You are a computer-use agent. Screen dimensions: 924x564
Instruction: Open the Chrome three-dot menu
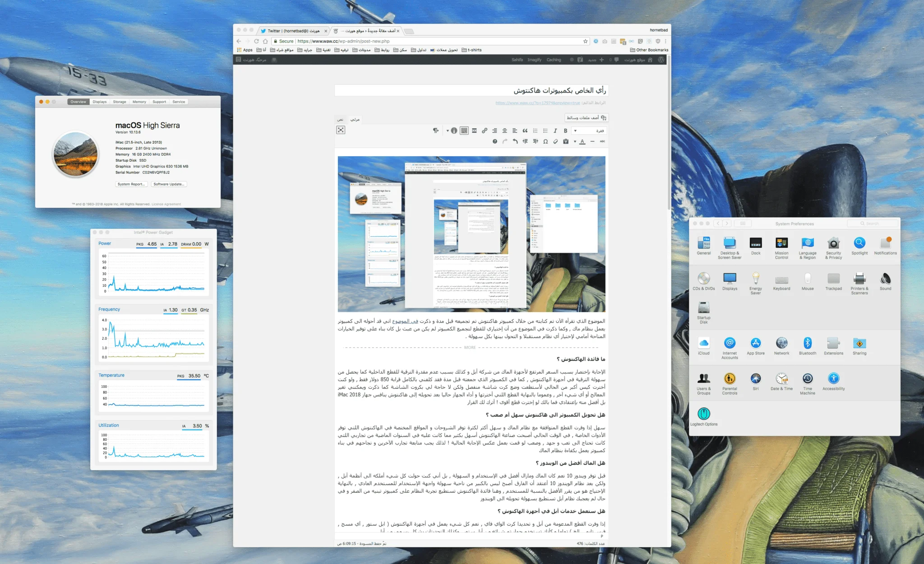pos(665,41)
